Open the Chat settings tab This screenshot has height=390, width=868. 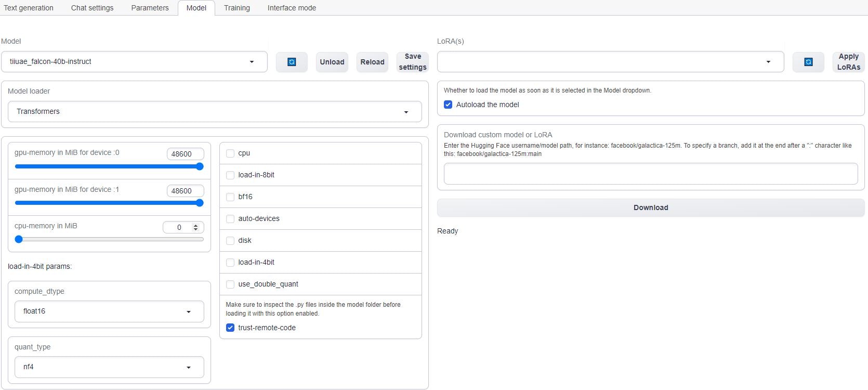coord(92,8)
